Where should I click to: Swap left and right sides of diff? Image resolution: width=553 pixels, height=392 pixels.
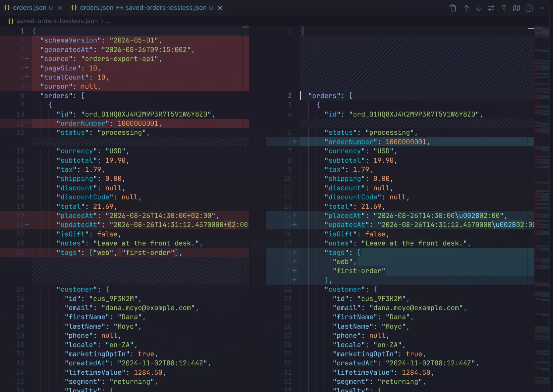pyautogui.click(x=491, y=8)
